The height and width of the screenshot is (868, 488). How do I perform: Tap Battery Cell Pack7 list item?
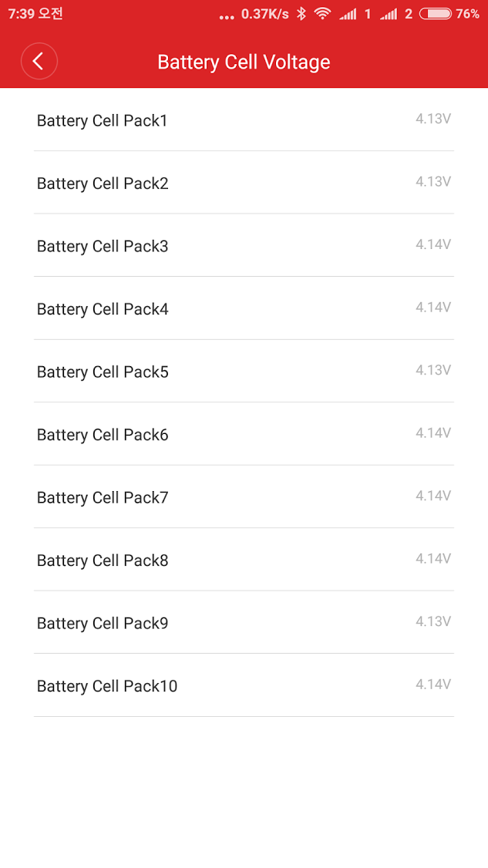(x=244, y=496)
